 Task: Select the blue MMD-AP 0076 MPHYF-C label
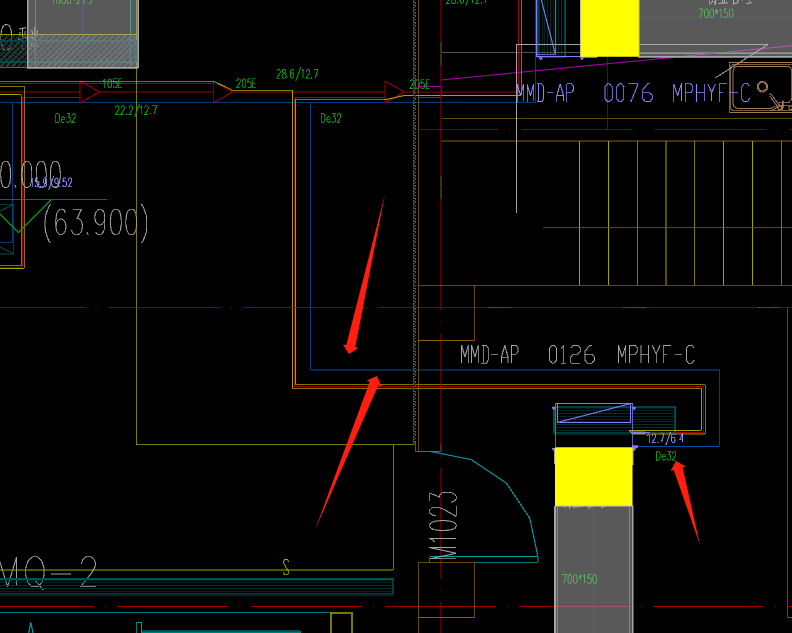[x=632, y=93]
